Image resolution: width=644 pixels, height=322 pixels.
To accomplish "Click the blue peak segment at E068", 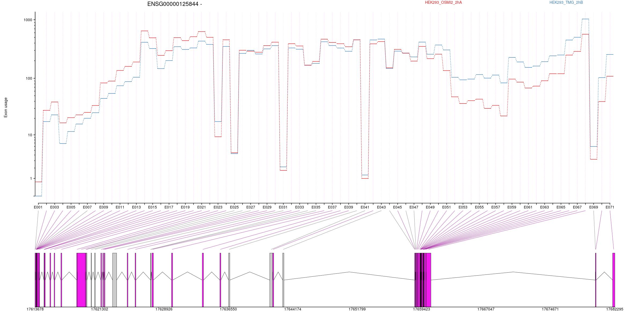I will click(585, 19).
